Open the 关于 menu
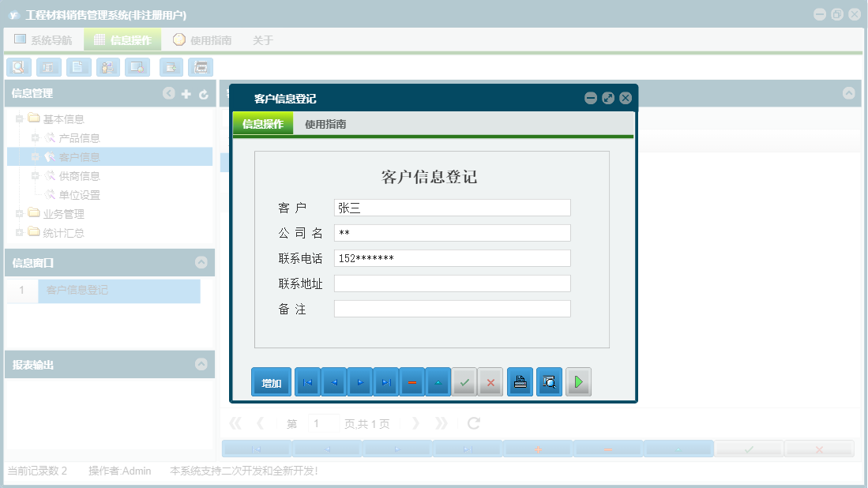The image size is (868, 488). 262,40
